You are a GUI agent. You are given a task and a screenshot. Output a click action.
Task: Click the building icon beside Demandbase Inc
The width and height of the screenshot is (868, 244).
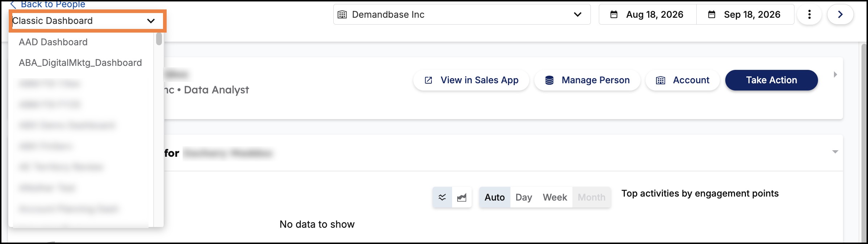[x=342, y=14]
